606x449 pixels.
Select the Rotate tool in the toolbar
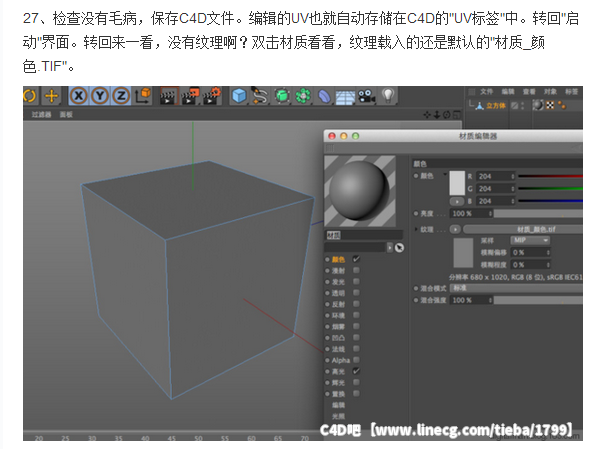pos(29,95)
